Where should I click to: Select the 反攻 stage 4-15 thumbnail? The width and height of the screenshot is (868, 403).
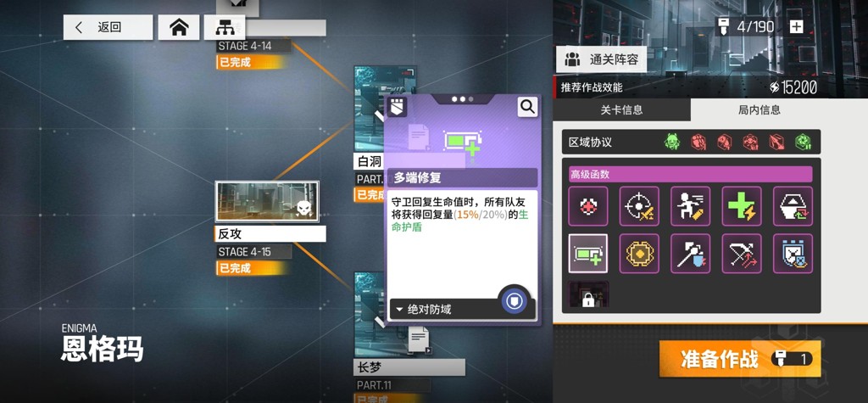(267, 202)
